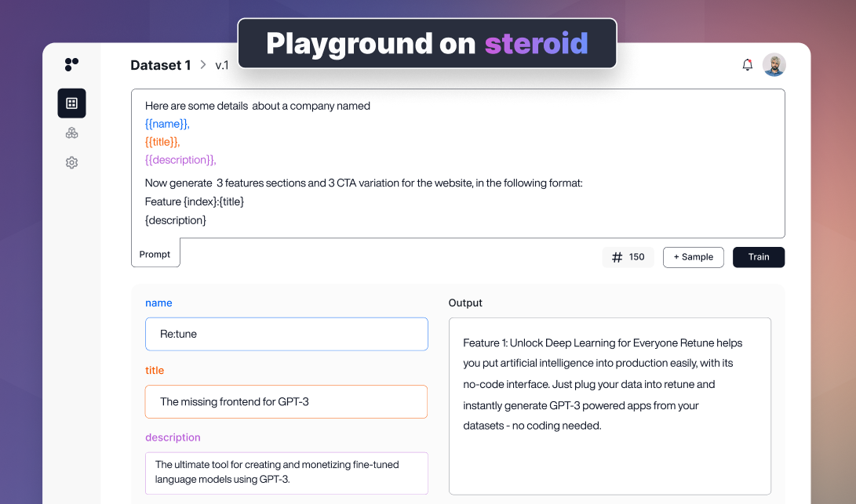
Task: Click the Output result panel text
Action: (603, 384)
